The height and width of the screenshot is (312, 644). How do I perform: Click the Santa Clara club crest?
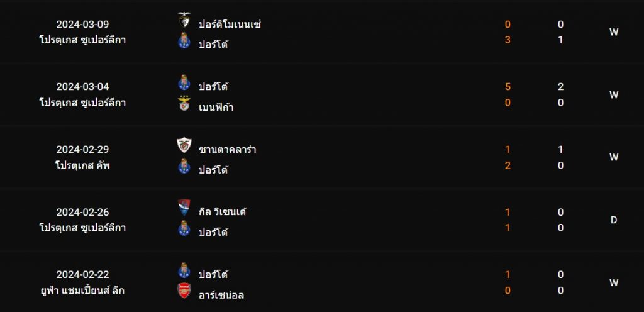[x=184, y=145]
